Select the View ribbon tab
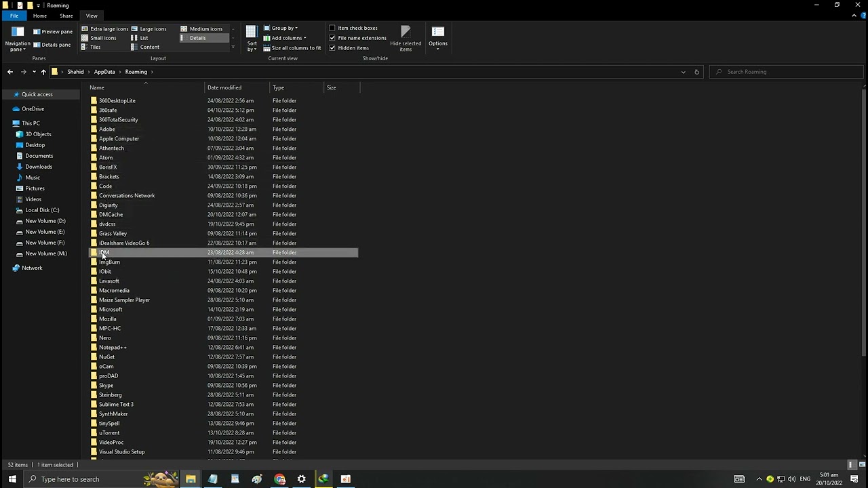This screenshot has width=868, height=488. (x=92, y=16)
